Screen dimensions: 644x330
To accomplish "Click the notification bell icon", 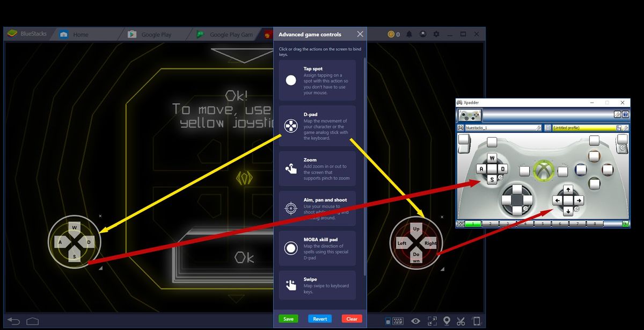I will click(409, 34).
